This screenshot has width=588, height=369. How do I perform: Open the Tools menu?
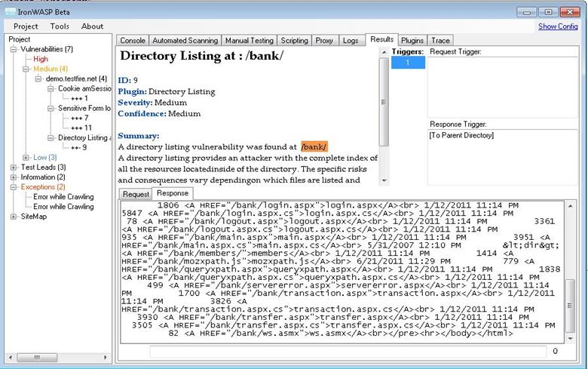tap(60, 26)
